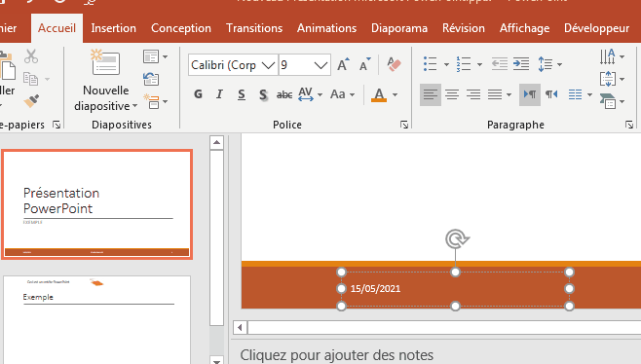Screen dimensions: 641x364
Task: Click horizontal scrollbar left arrow
Action: (x=240, y=327)
